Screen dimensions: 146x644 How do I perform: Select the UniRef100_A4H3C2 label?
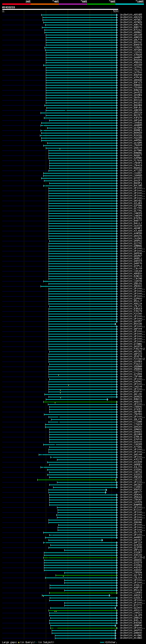131,595
